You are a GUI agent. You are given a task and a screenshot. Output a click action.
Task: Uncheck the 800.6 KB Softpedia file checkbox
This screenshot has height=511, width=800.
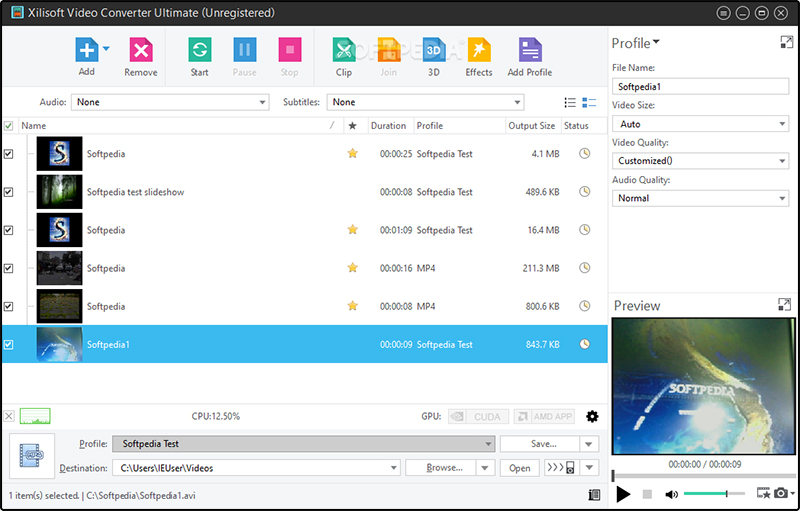pyautogui.click(x=9, y=306)
